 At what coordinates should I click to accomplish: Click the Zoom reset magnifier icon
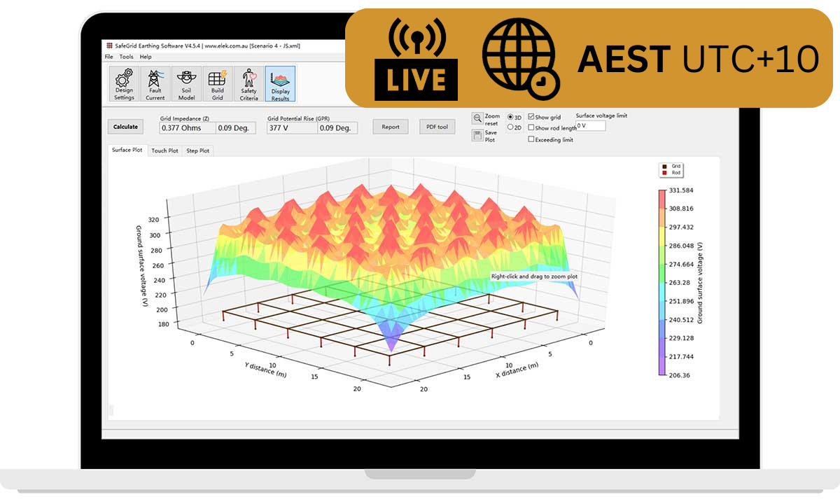pos(477,117)
